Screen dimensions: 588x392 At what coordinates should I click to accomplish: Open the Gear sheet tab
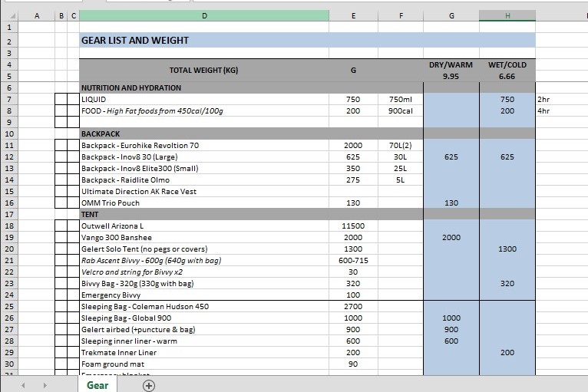point(97,385)
